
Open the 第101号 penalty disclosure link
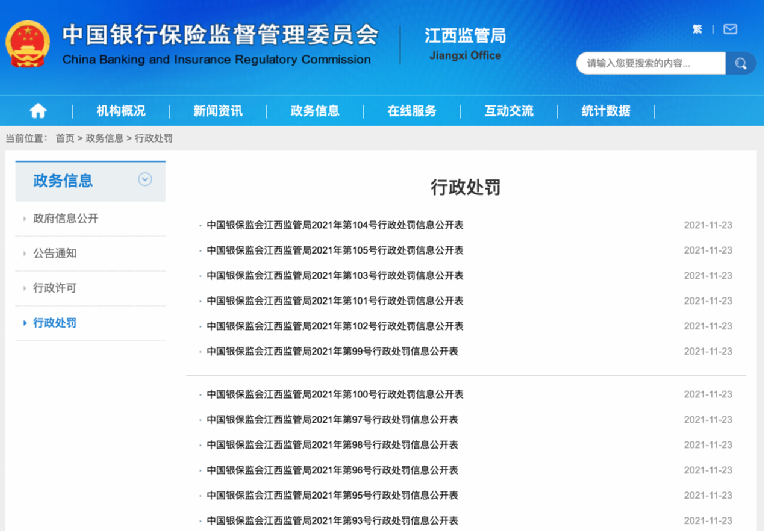tap(335, 301)
